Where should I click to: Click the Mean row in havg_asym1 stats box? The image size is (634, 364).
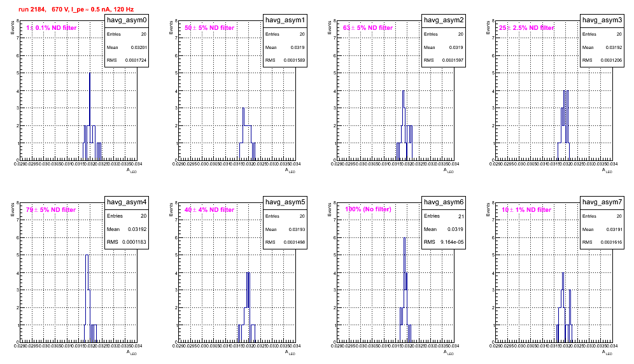pyautogui.click(x=285, y=47)
